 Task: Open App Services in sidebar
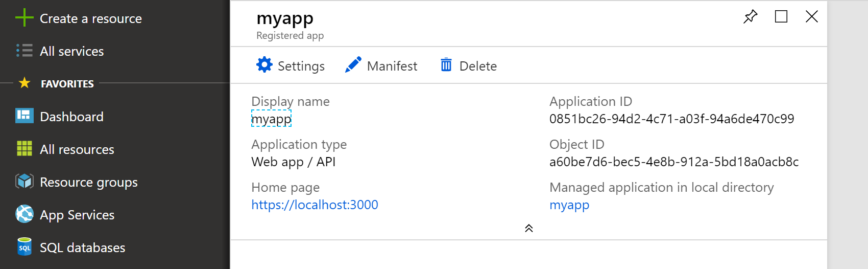click(x=77, y=215)
